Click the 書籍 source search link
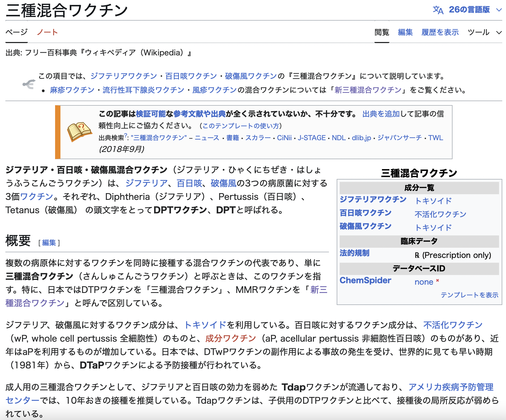 pyautogui.click(x=232, y=138)
